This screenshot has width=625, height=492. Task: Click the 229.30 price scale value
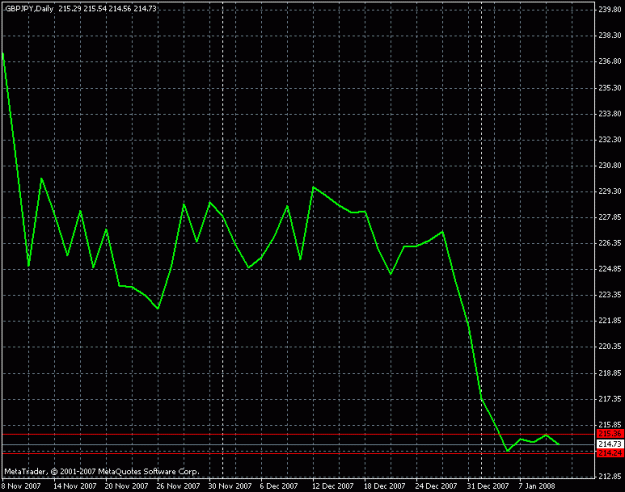click(610, 191)
